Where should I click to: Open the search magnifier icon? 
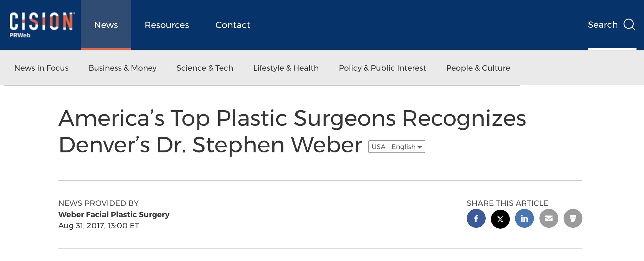(x=629, y=25)
